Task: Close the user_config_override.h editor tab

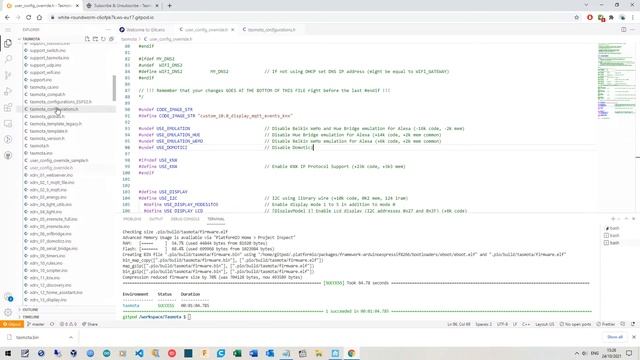Action: pos(233,30)
